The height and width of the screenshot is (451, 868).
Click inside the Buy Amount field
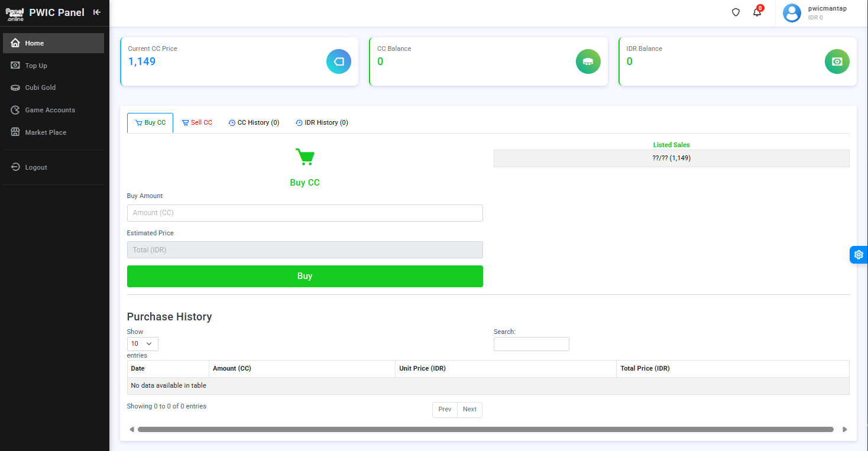(305, 213)
